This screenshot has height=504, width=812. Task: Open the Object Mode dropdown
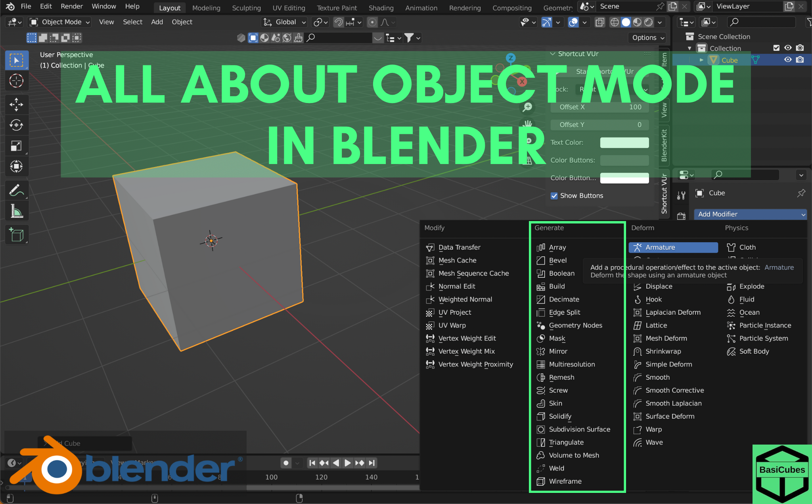(59, 22)
